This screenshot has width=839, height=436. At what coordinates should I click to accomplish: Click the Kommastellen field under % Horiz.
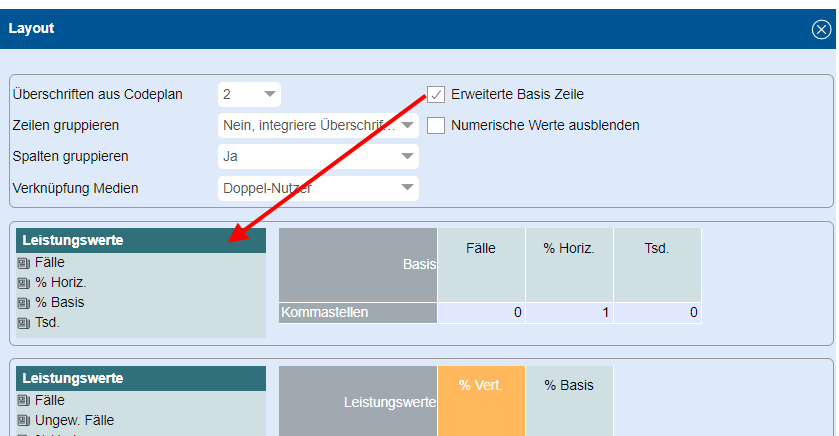(569, 313)
